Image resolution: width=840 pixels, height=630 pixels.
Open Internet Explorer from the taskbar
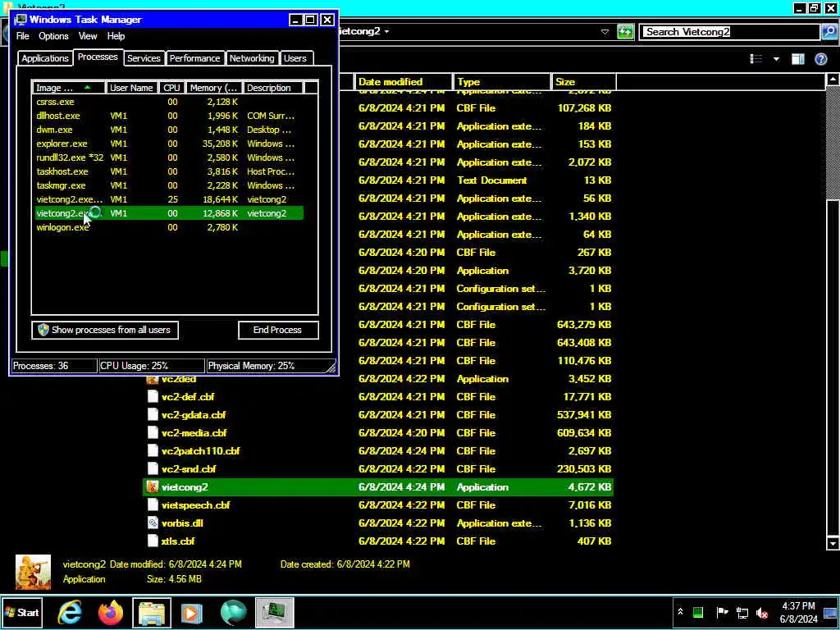pos(70,612)
